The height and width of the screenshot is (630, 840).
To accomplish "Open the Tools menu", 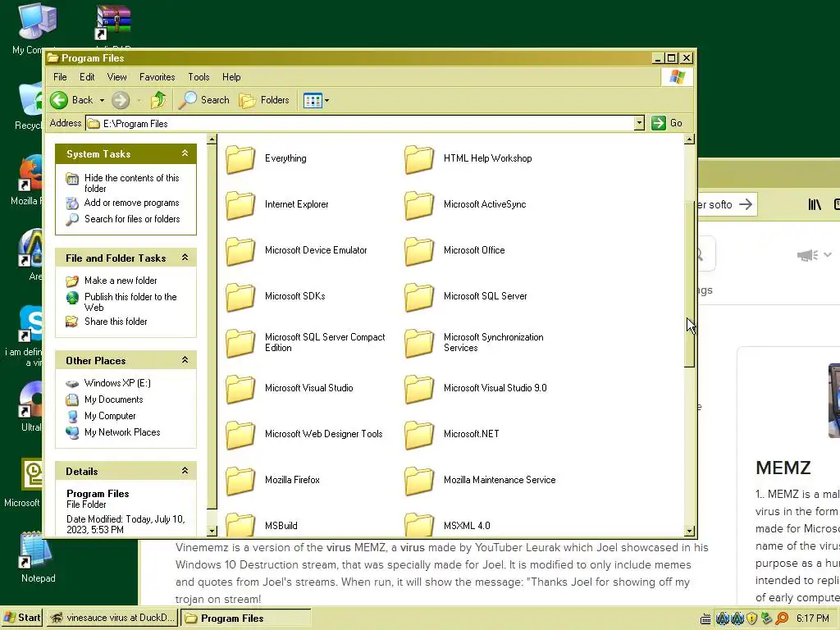I will click(x=199, y=77).
